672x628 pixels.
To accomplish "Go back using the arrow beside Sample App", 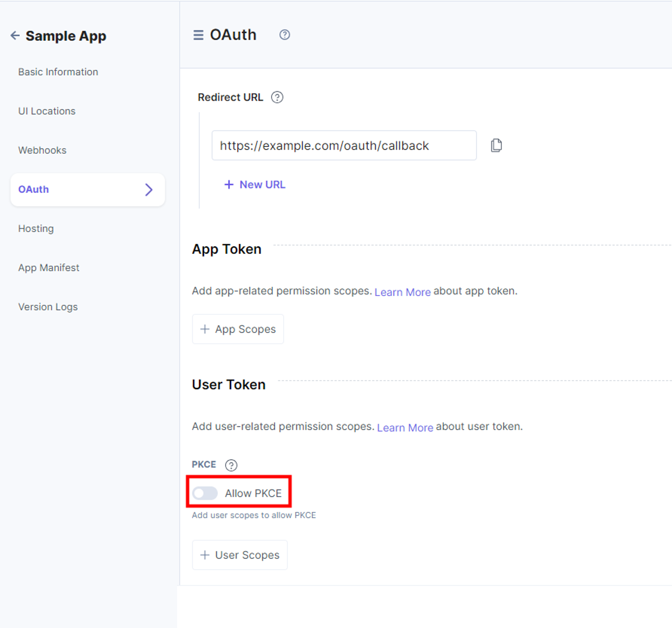I will [x=15, y=35].
